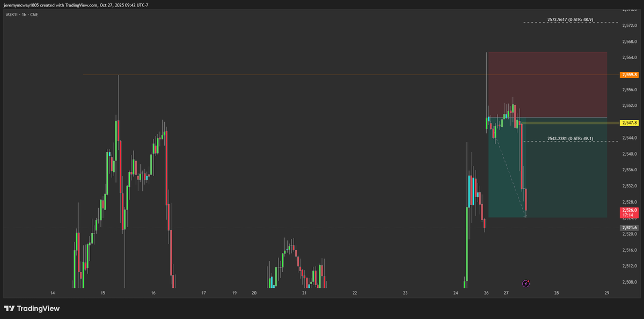Click the red 2,526.0 current price label
Image resolution: width=644 pixels, height=319 pixels.
[x=629, y=212]
